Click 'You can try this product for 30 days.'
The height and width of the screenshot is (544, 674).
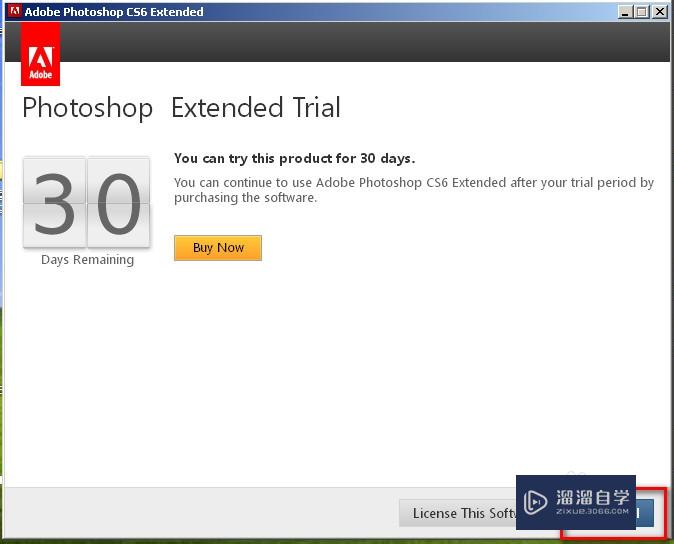coord(294,159)
